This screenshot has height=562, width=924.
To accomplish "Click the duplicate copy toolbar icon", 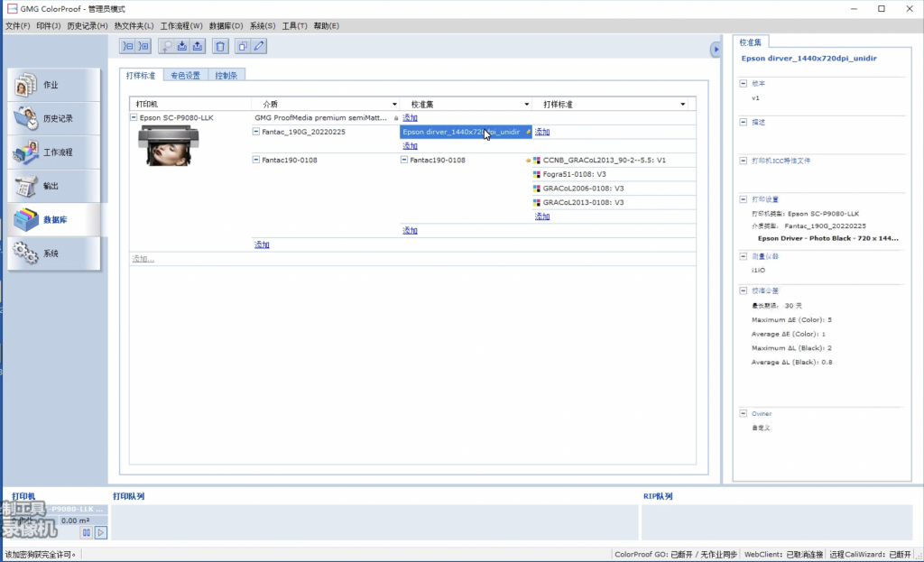I will [243, 46].
